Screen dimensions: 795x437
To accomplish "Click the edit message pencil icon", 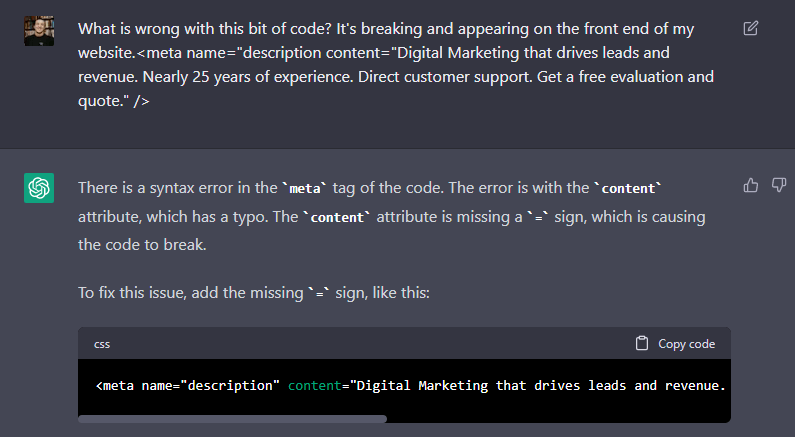I will coord(751,28).
